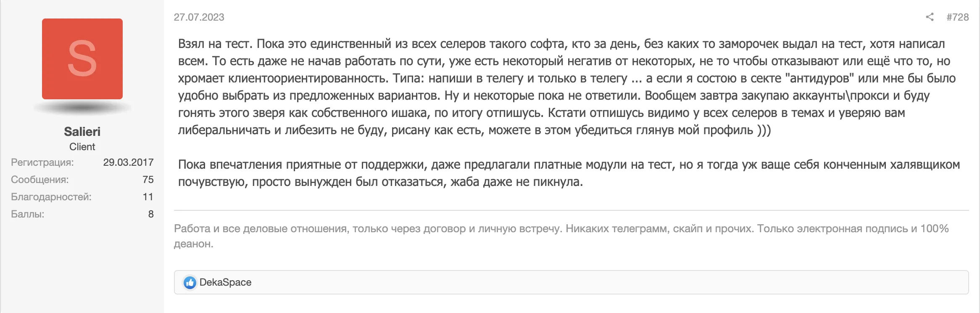The height and width of the screenshot is (313, 980).
Task: Click the registration date 29.03.2017
Action: pyautogui.click(x=129, y=162)
